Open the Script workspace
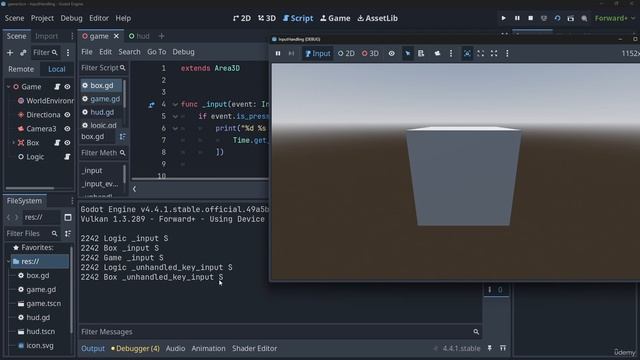The width and height of the screenshot is (640, 360). pos(298,18)
